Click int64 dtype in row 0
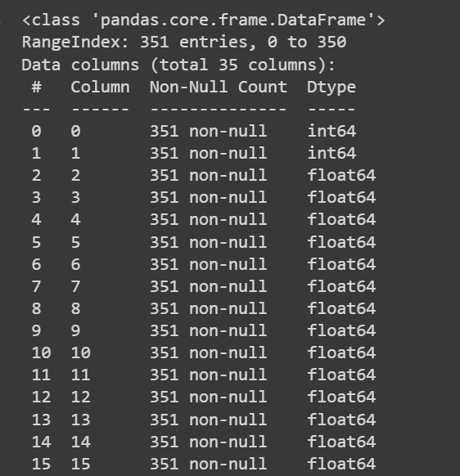 331,131
